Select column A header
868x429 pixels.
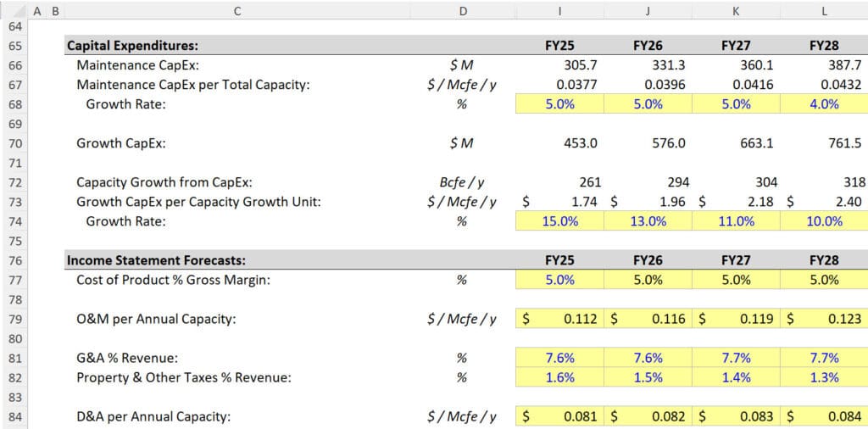[x=37, y=10]
